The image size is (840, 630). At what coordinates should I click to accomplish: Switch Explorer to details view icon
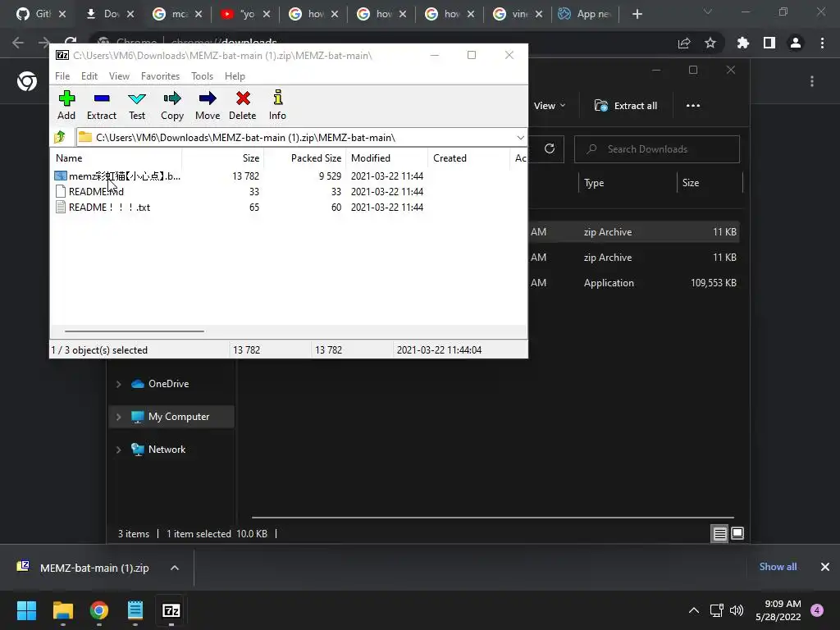point(719,533)
